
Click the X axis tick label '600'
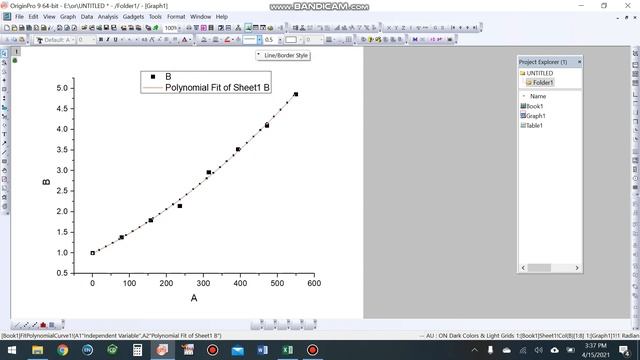point(314,283)
